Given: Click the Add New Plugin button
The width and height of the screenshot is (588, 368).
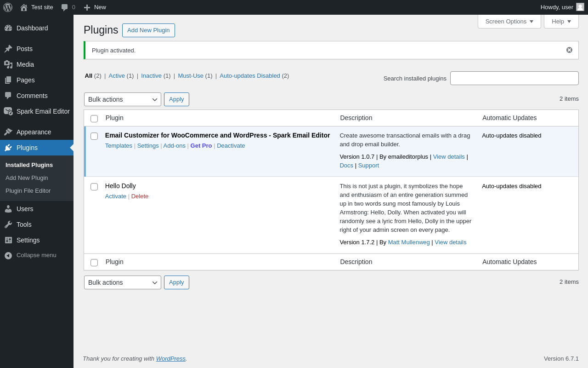Looking at the screenshot, I should (x=148, y=30).
